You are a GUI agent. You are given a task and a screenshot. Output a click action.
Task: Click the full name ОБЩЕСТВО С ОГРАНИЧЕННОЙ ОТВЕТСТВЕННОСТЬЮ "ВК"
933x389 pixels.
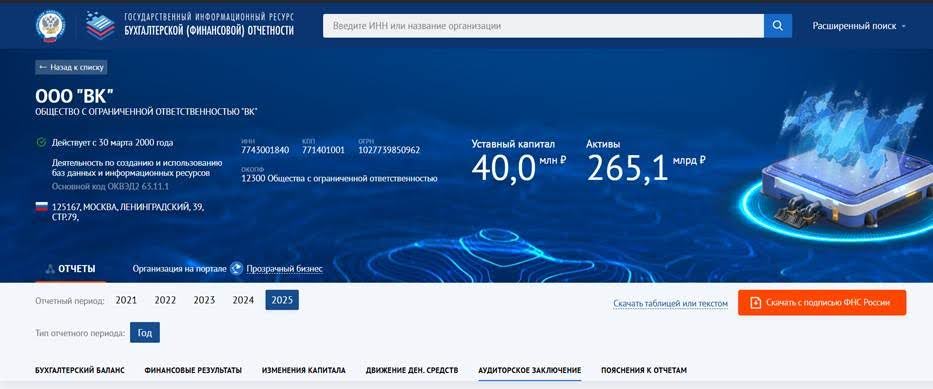[146, 112]
